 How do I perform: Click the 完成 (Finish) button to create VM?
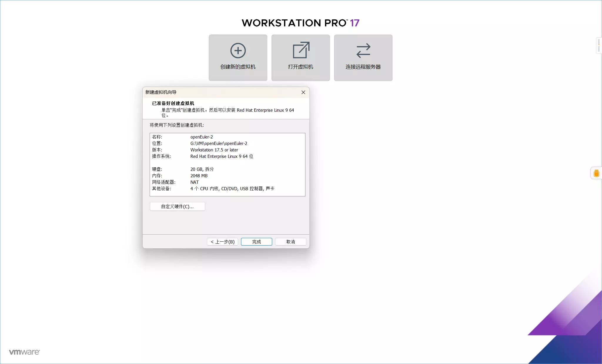(256, 241)
